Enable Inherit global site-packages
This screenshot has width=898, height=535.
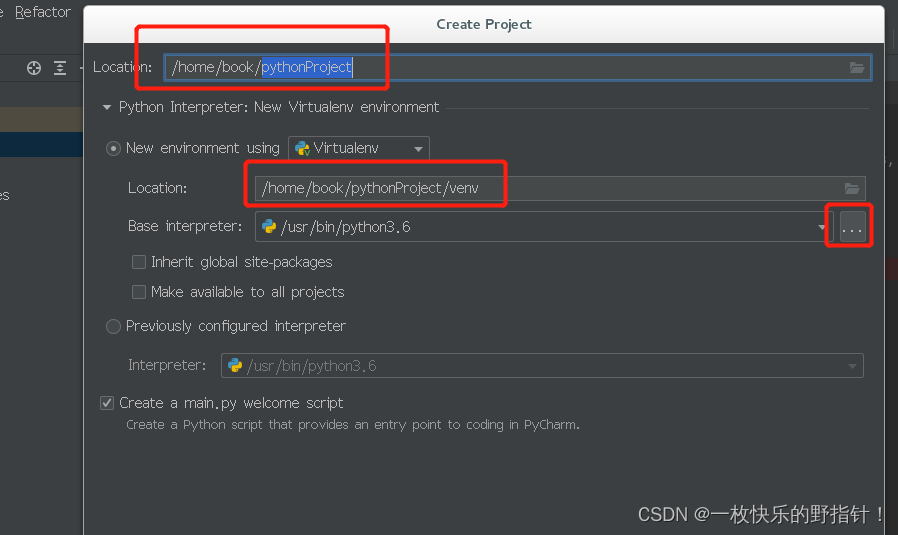139,262
